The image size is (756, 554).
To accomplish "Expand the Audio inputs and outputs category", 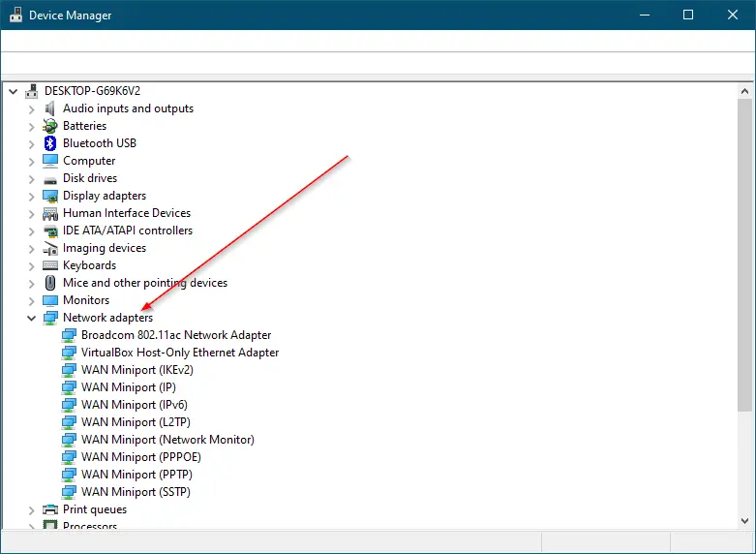I will click(x=32, y=109).
